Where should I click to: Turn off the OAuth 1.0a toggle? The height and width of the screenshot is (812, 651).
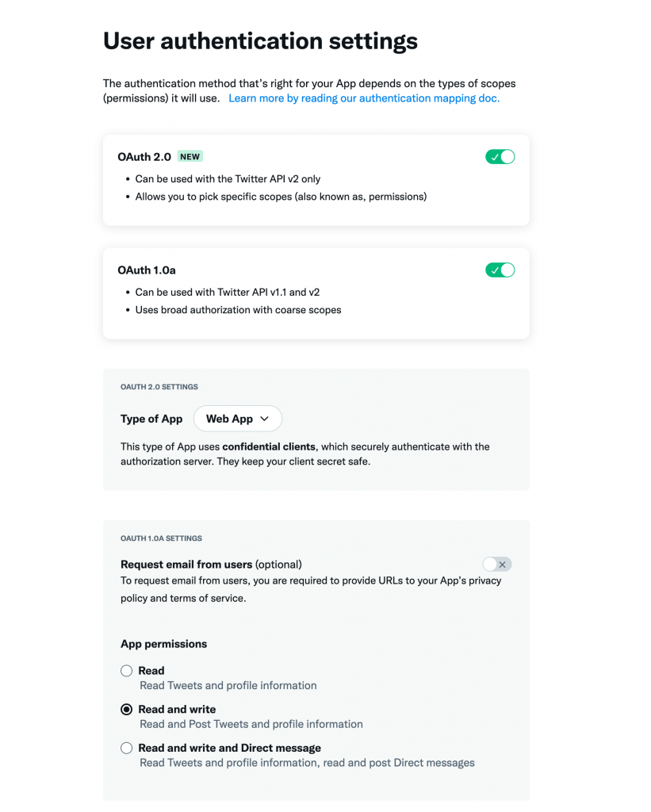point(500,270)
